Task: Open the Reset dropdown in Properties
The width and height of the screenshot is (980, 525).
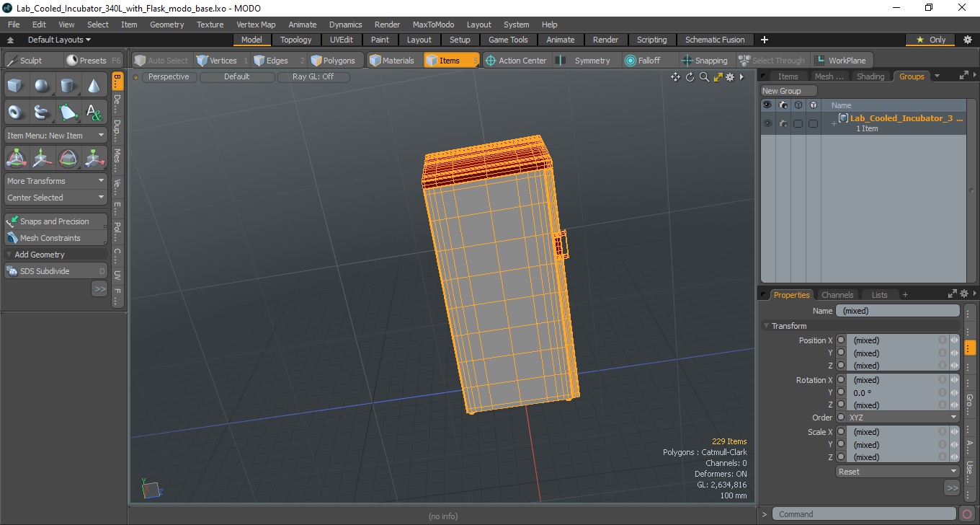Action: click(898, 472)
